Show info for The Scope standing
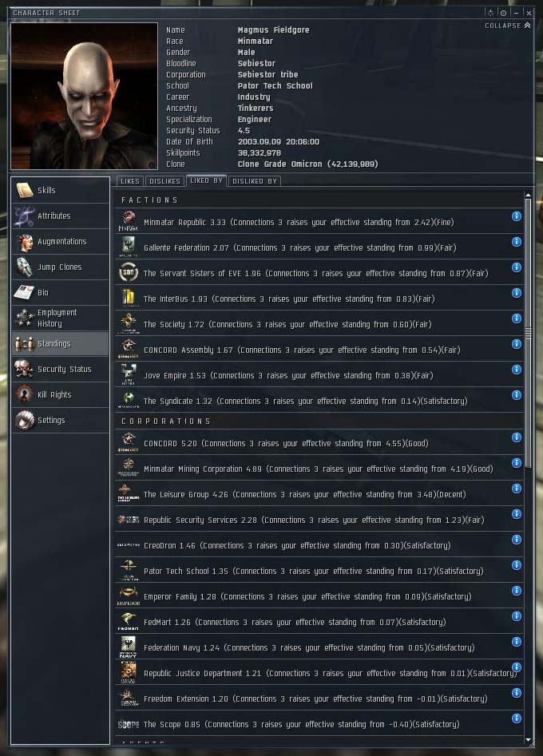 pos(517,718)
